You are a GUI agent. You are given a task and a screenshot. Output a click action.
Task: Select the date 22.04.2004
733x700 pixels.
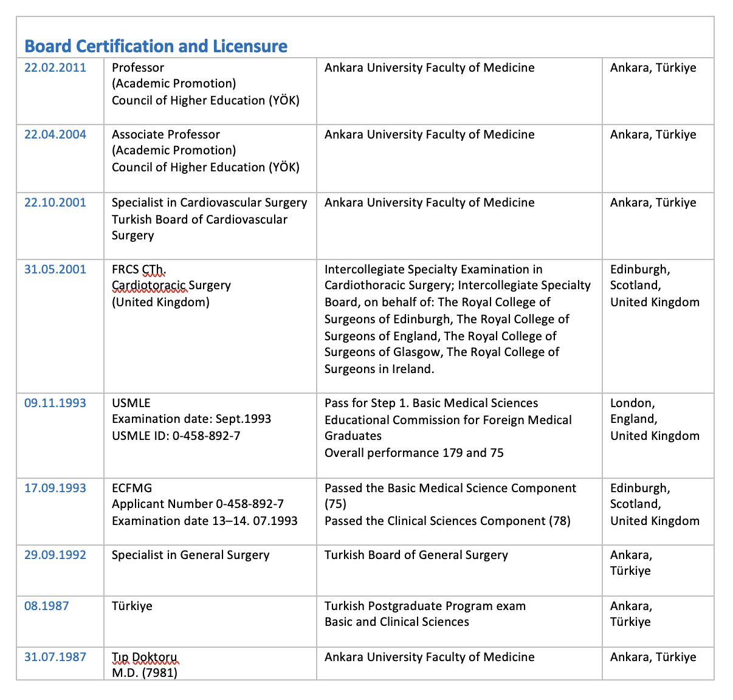point(55,134)
